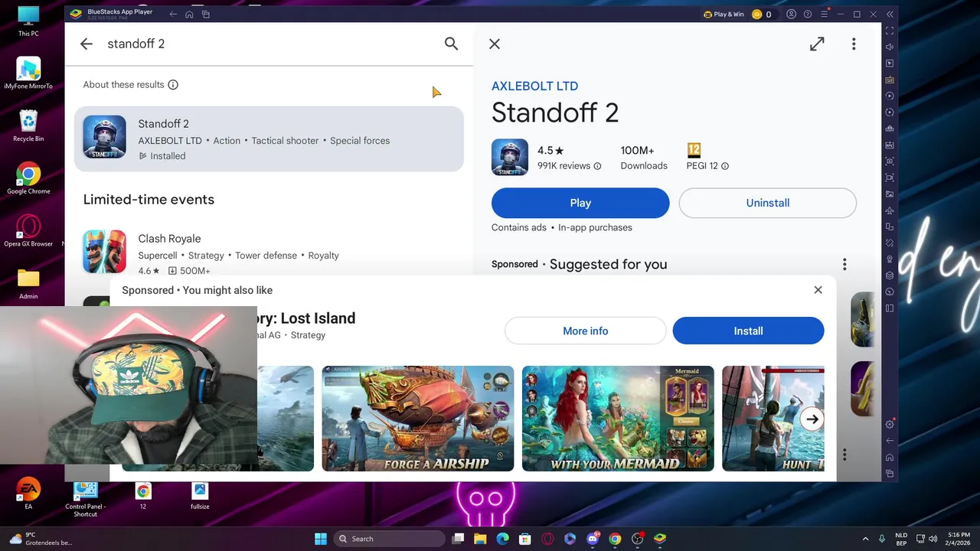This screenshot has height=551, width=980.
Task: Open the AXLEBOLT LTD developer link
Action: (534, 86)
